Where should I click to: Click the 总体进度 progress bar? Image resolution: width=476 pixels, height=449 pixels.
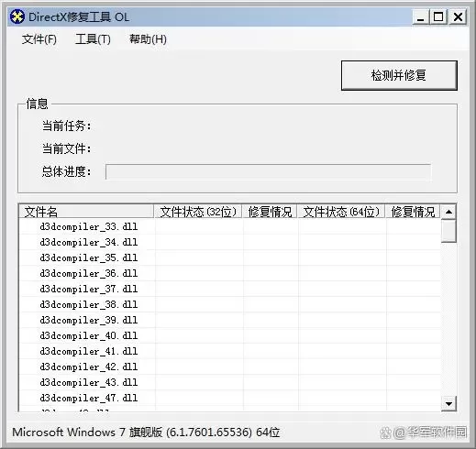click(268, 172)
